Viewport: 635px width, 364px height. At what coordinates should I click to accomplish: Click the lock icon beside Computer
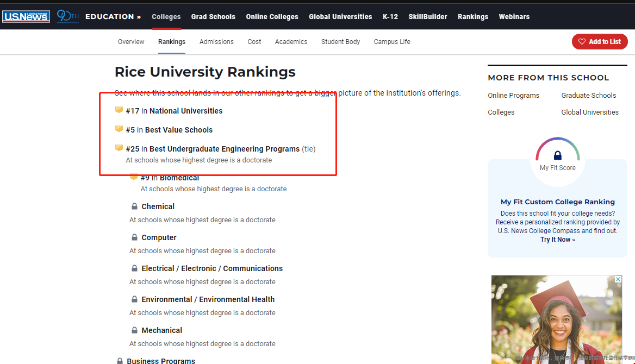click(134, 237)
